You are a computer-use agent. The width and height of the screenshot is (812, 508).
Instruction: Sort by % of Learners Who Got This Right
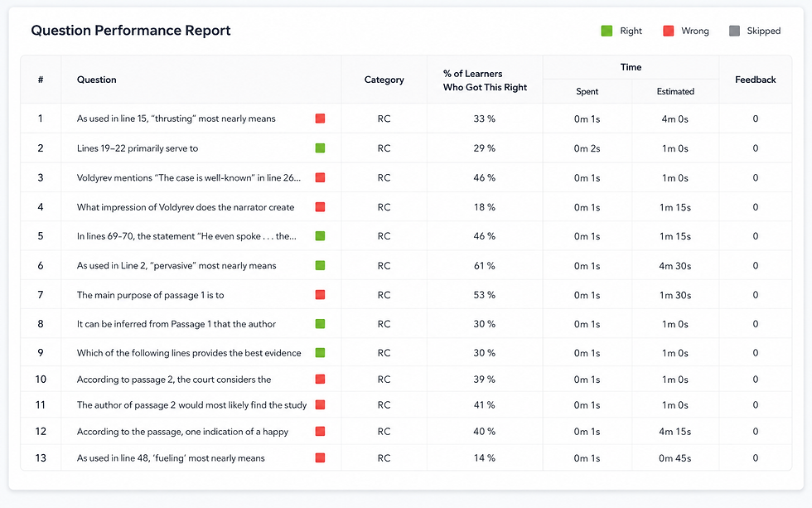[485, 80]
